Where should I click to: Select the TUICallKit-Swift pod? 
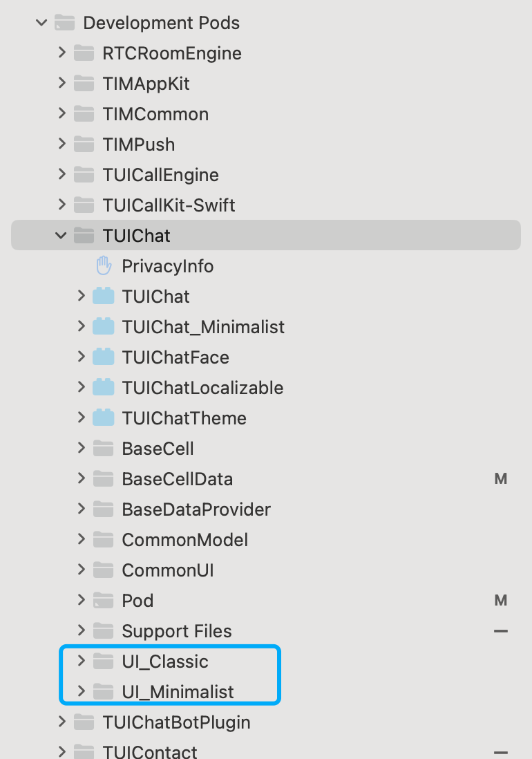coord(169,205)
